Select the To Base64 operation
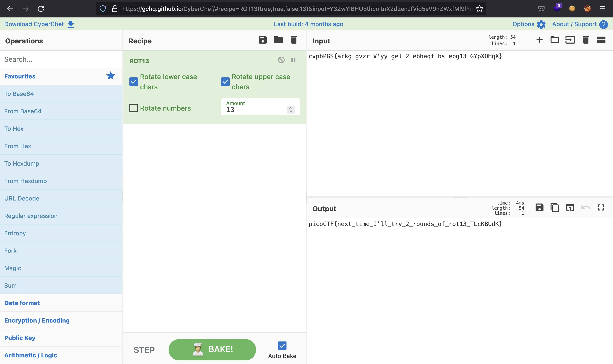This screenshot has width=613, height=364. [61, 94]
